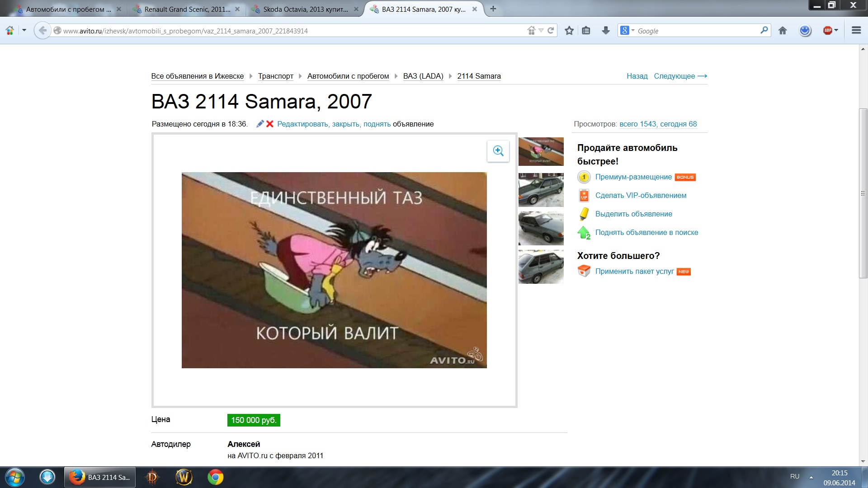Click the blue download app taskbar icon
Viewport: 868px width, 488px height.
click(x=47, y=477)
